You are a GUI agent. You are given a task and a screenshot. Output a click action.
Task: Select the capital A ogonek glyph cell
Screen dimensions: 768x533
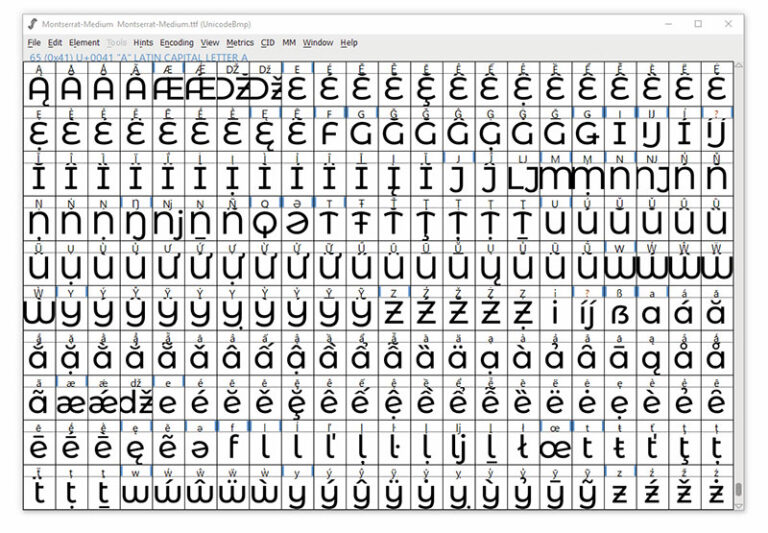[x=39, y=84]
